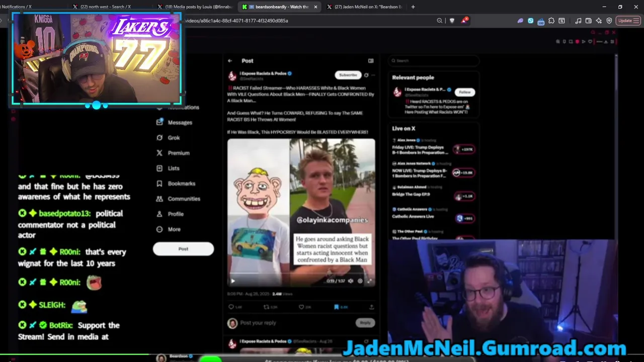
Task: Switch to Media posts by Louis tab
Action: [x=194, y=7]
